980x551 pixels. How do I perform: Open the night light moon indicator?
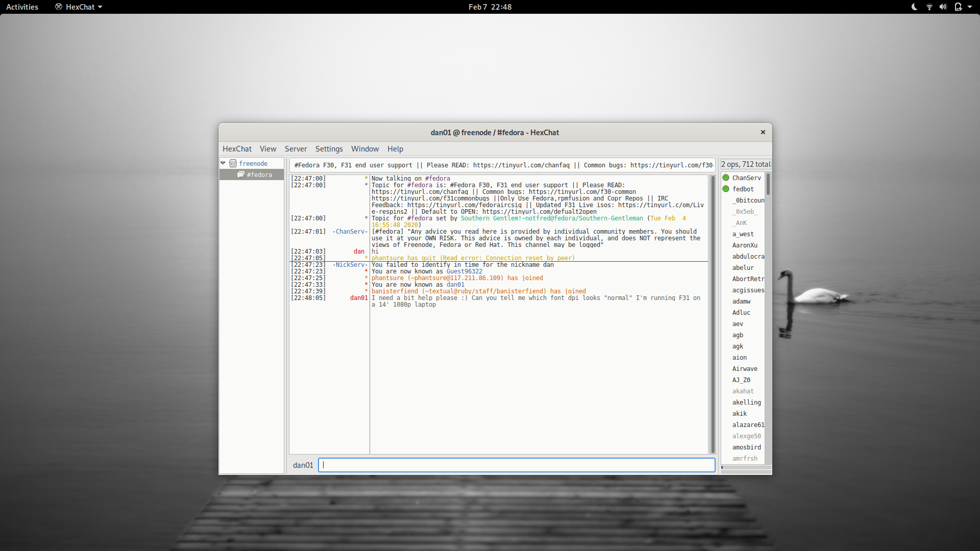[x=914, y=7]
